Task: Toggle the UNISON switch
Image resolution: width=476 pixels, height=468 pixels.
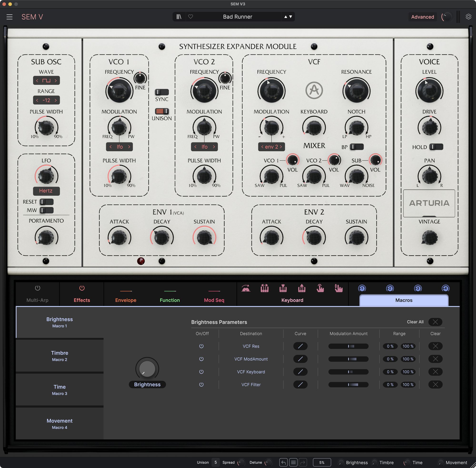Action: point(162,111)
